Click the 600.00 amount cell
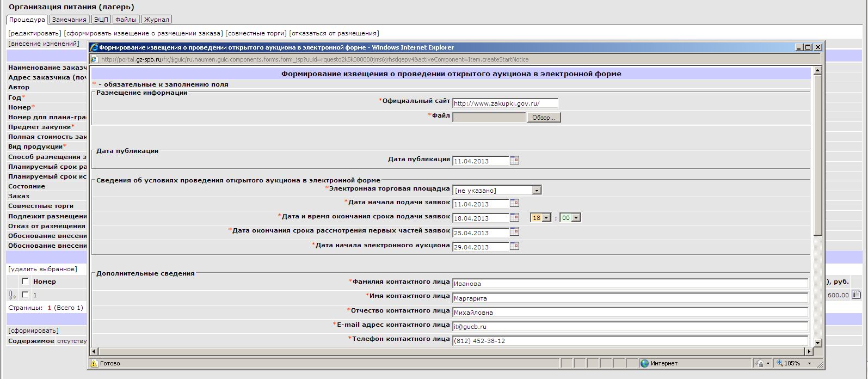 [x=839, y=295]
